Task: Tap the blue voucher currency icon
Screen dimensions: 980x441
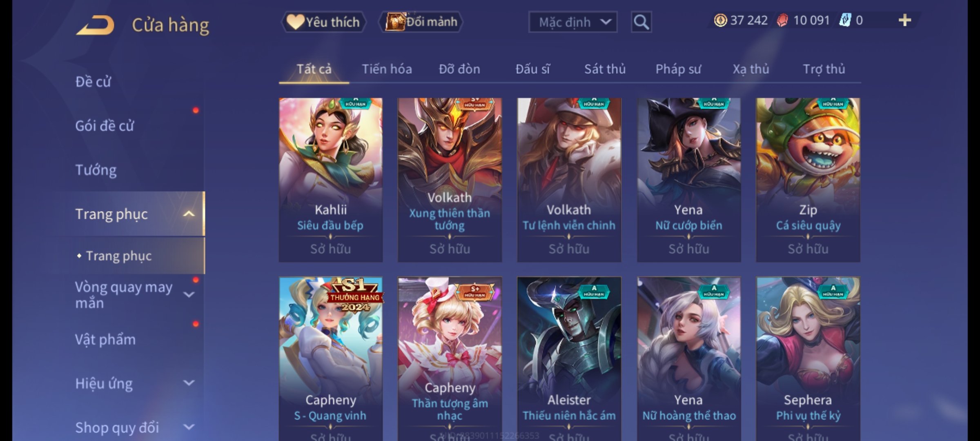Action: pyautogui.click(x=845, y=20)
